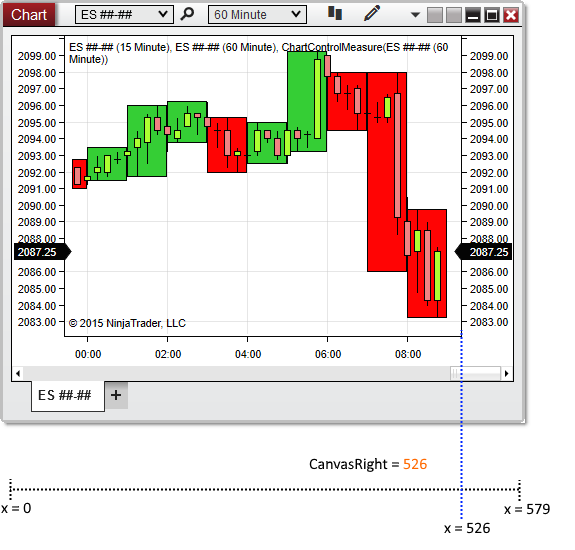Expand the toolbar overflow dropdown arrow

[x=415, y=15]
